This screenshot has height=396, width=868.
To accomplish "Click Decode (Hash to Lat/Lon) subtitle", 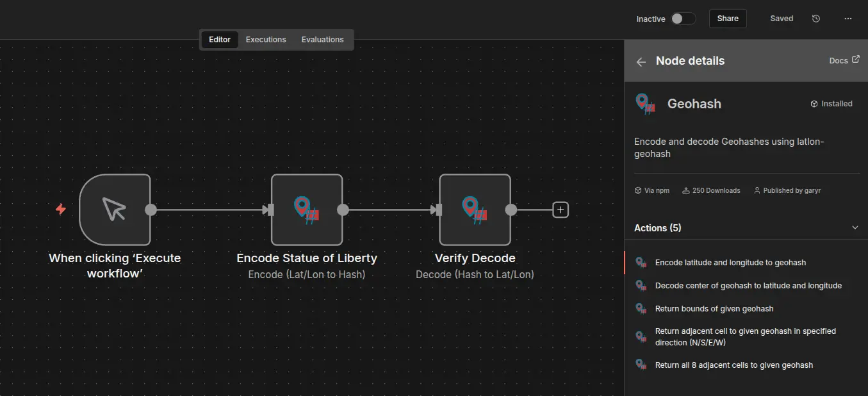I will [475, 274].
